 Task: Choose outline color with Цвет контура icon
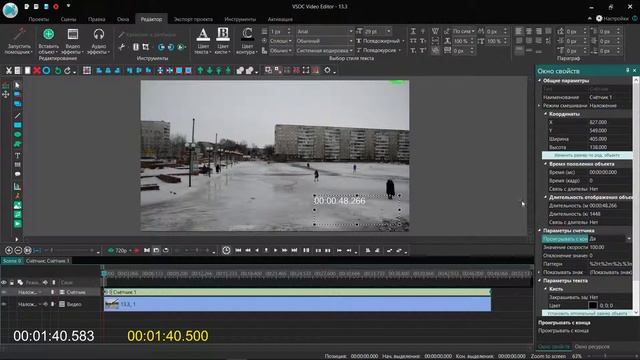[x=247, y=34]
